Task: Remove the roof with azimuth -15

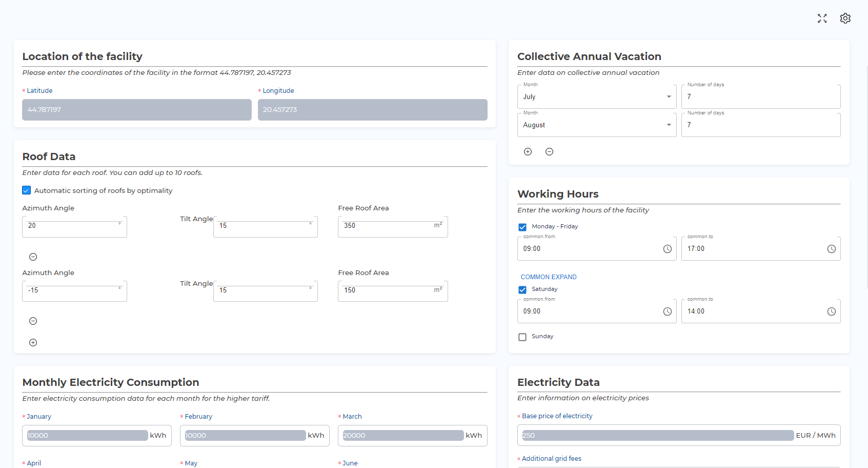Action: pyautogui.click(x=33, y=321)
